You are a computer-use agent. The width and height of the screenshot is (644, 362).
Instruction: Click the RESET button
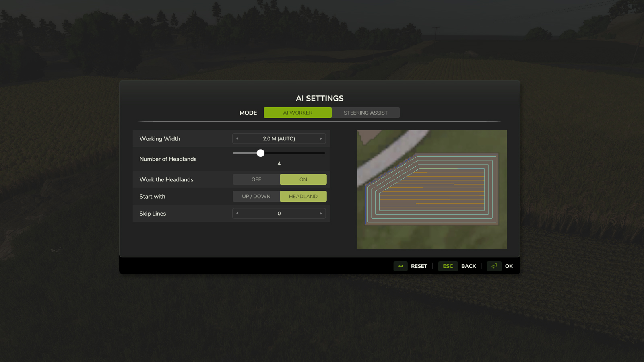pyautogui.click(x=419, y=266)
